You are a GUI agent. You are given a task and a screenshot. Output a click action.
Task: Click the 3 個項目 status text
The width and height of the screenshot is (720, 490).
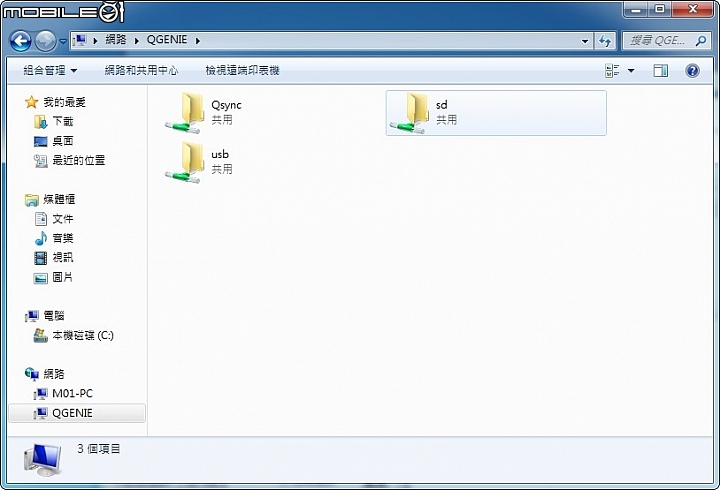tap(99, 449)
